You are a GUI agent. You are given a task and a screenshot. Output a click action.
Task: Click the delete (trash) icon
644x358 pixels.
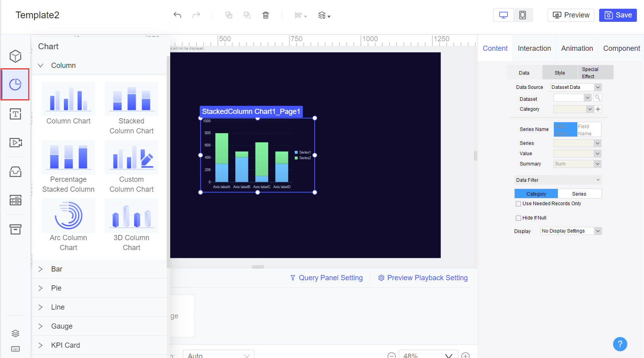(265, 15)
